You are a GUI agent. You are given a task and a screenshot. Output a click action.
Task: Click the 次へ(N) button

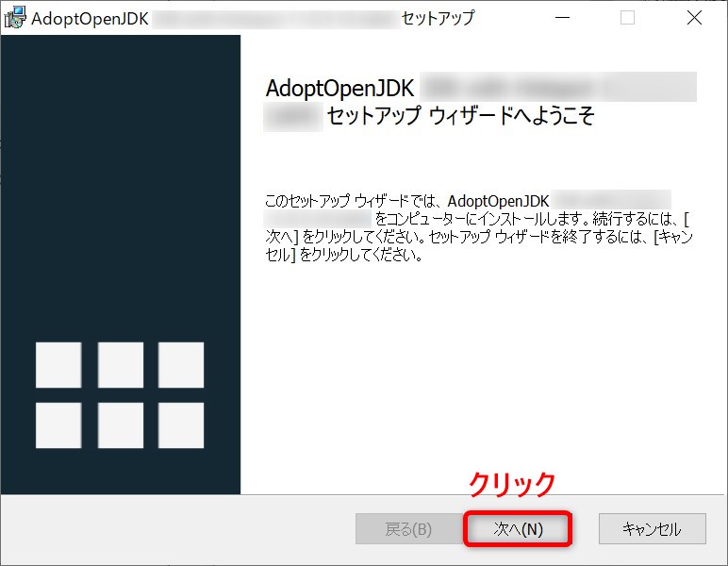(518, 529)
